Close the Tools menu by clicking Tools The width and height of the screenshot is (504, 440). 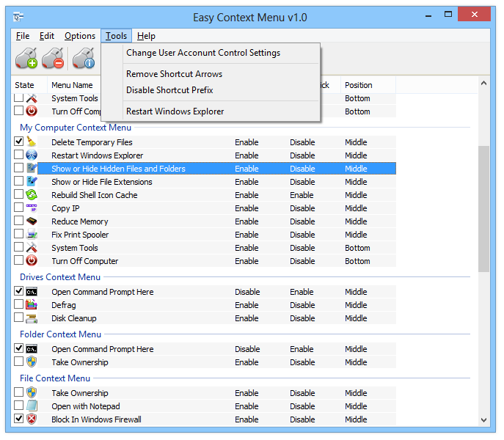[x=116, y=36]
